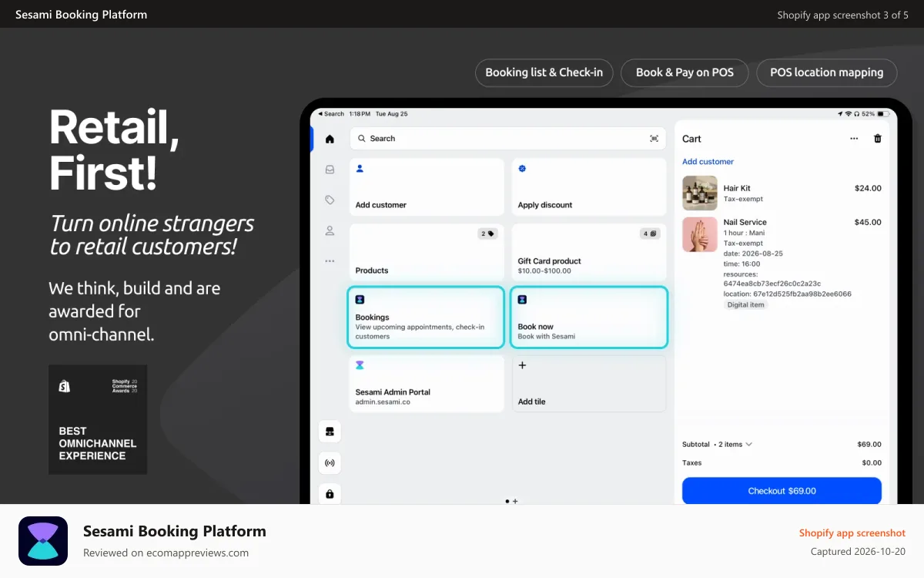
Task: Click the Sesami app logo in footer
Action: [x=43, y=541]
